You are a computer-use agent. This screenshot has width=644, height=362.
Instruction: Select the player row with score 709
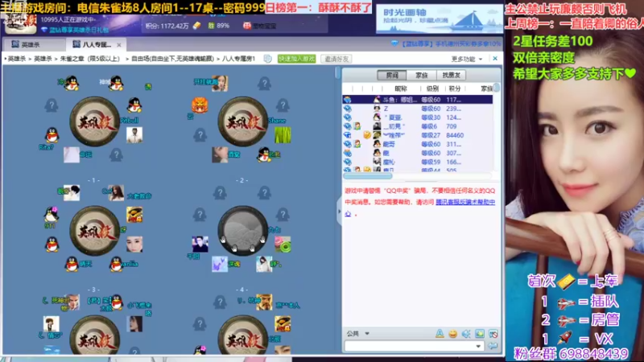(x=417, y=126)
